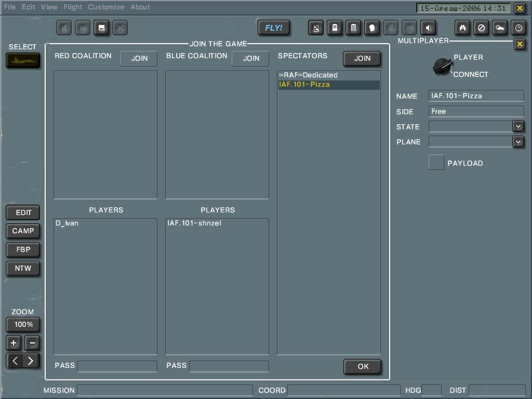
Task: Toggle the PAYLOAD checkbox box
Action: point(436,162)
